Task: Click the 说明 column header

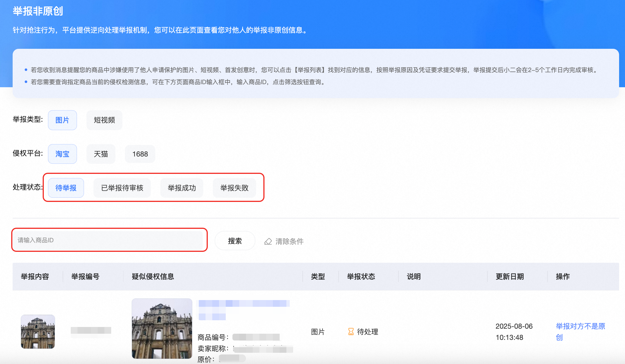Action: pos(414,277)
